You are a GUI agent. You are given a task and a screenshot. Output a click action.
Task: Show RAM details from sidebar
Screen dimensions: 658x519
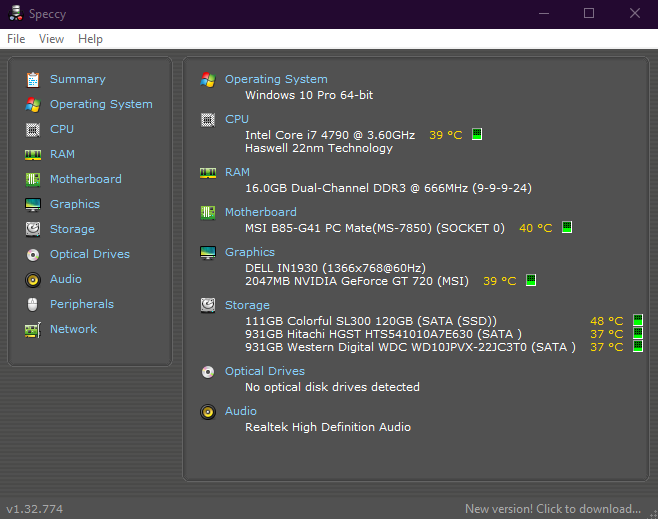pyautogui.click(x=62, y=154)
